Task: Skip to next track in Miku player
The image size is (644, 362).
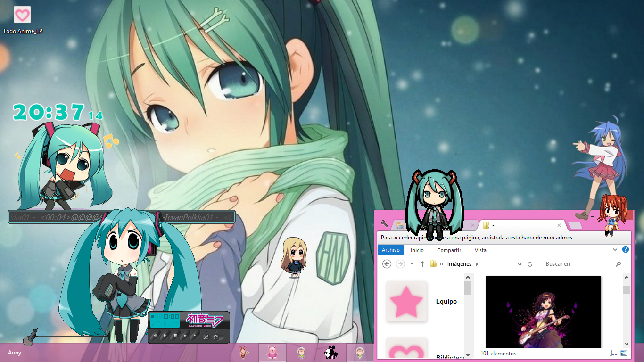Action: click(x=185, y=336)
